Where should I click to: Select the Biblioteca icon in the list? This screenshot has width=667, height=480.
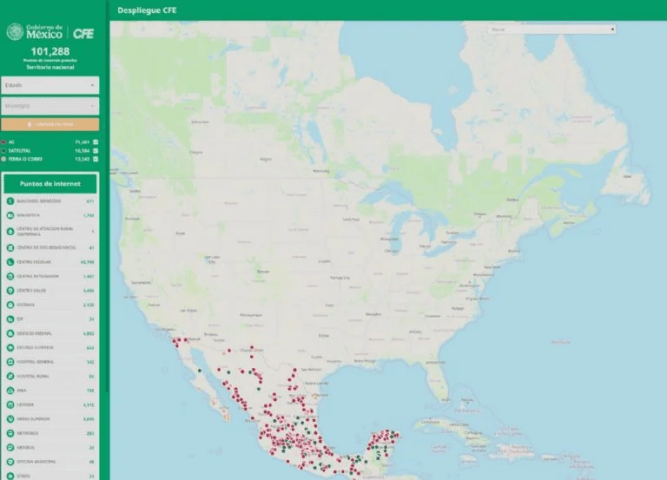pyautogui.click(x=10, y=215)
